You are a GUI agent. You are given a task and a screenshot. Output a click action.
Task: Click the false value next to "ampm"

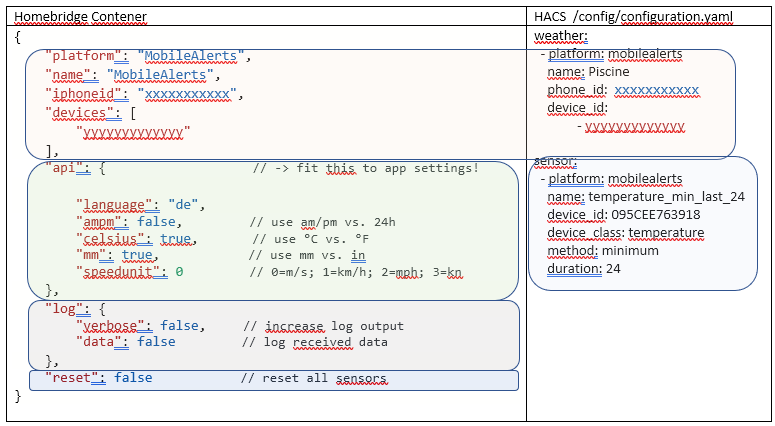click(157, 223)
